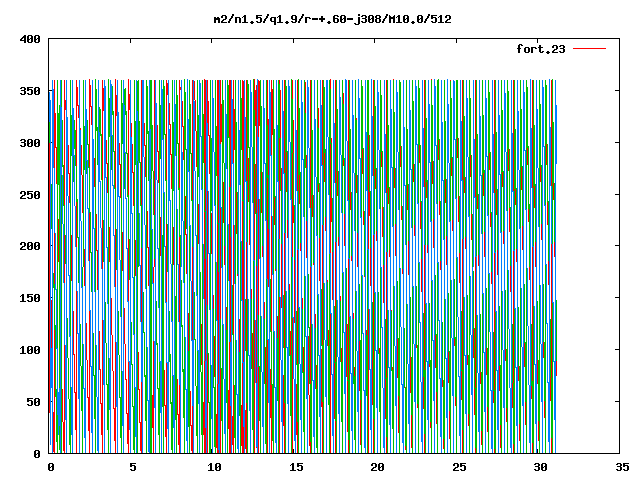Click the y-axis label 350

(x=30, y=91)
